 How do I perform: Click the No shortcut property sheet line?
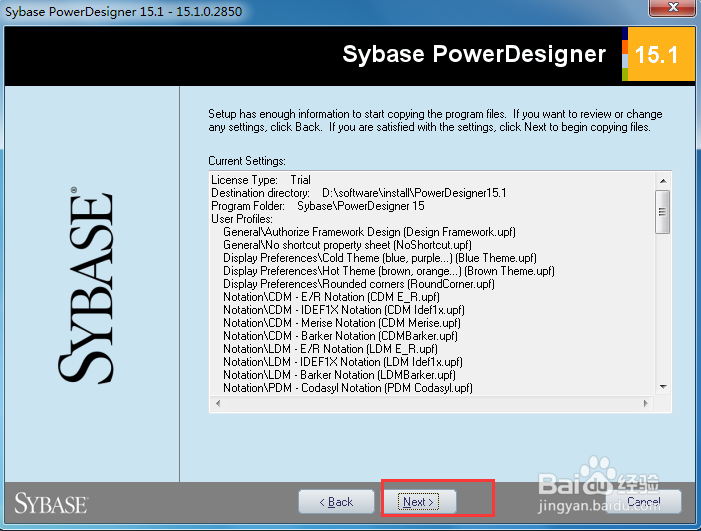(x=347, y=244)
